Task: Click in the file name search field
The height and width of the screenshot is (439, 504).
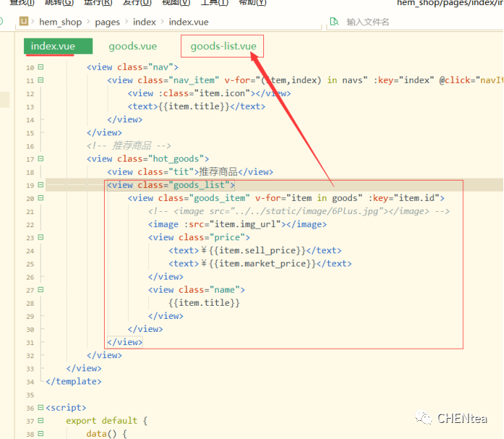Action: point(407,22)
